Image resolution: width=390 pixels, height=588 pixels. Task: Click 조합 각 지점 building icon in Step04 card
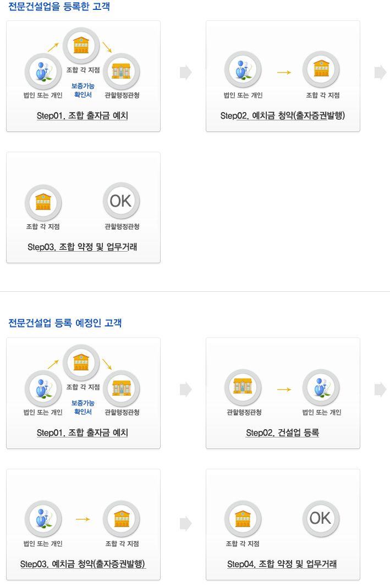243,518
